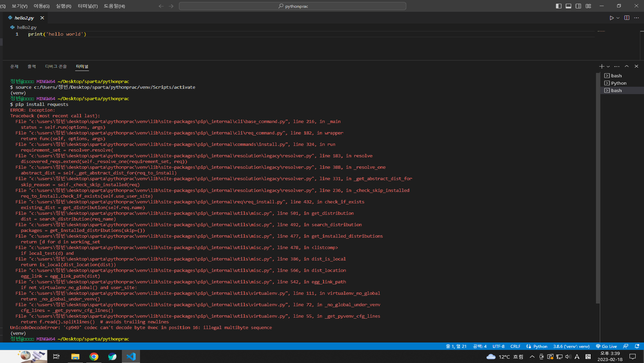Open the Windows Action Center icon
Screen dimensions: 644x363
coord(633,357)
